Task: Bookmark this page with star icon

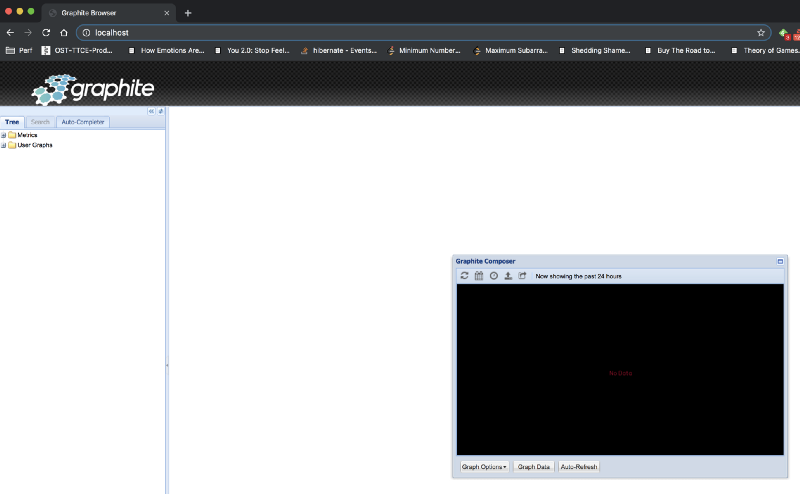Action: click(x=761, y=33)
